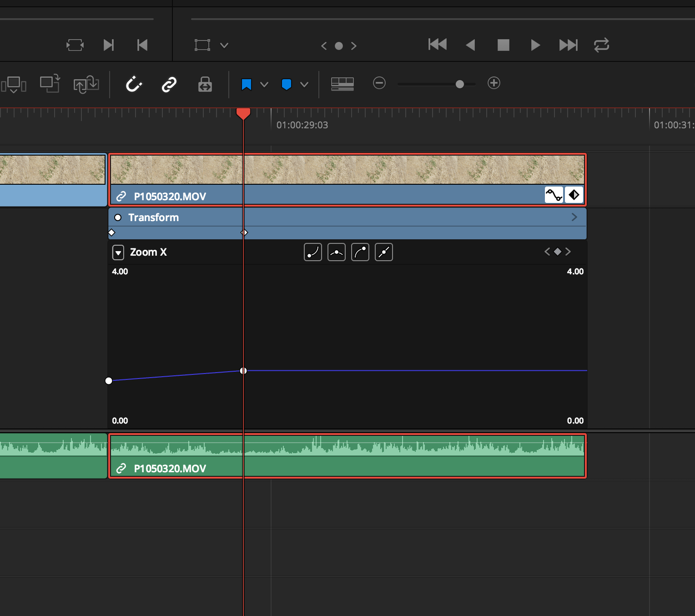The image size is (695, 616).
Task: Click the timeline zoom slider handle
Action: click(460, 84)
